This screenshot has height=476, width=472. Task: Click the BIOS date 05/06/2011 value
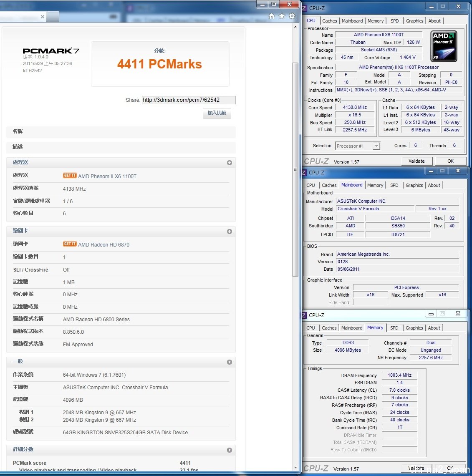[398, 269]
